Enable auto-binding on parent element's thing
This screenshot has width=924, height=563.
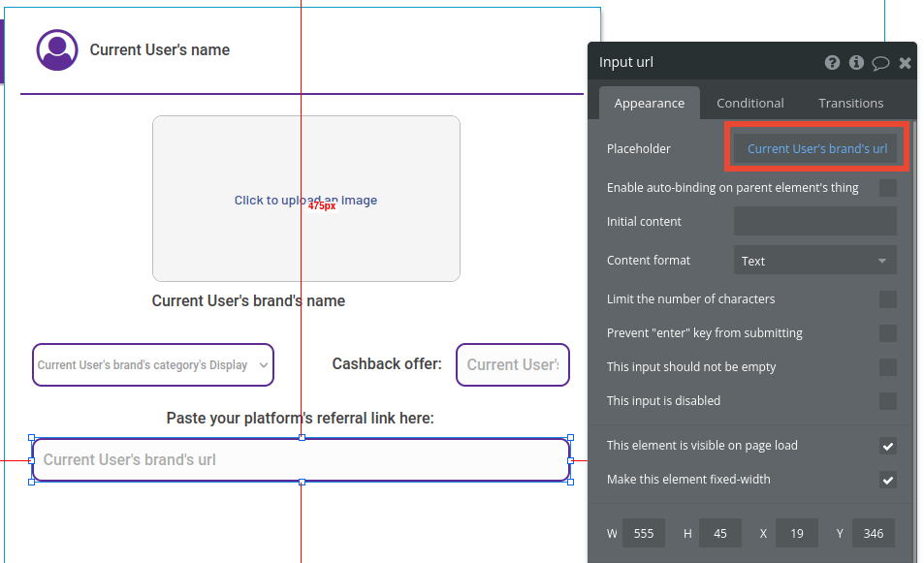[x=888, y=188]
